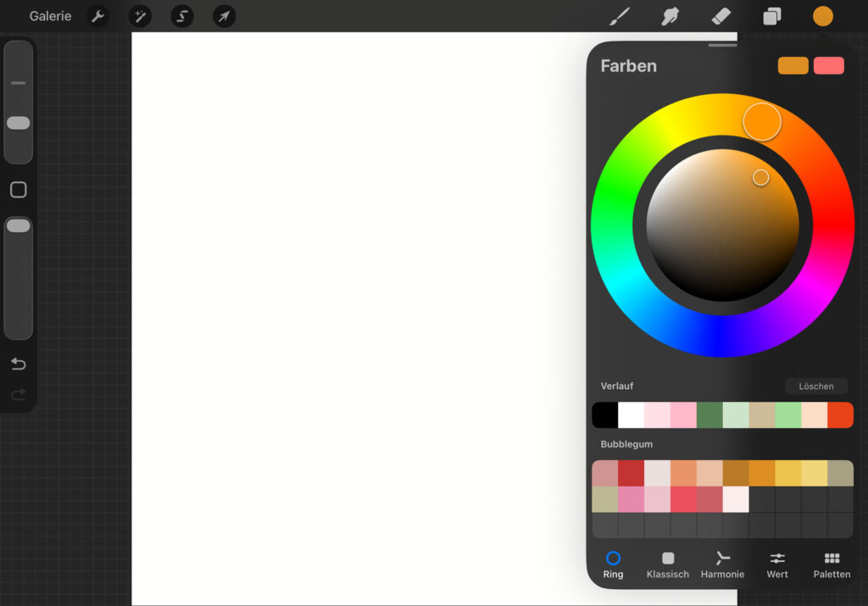The image size is (868, 606).
Task: Open the Layers panel icon
Action: click(771, 16)
